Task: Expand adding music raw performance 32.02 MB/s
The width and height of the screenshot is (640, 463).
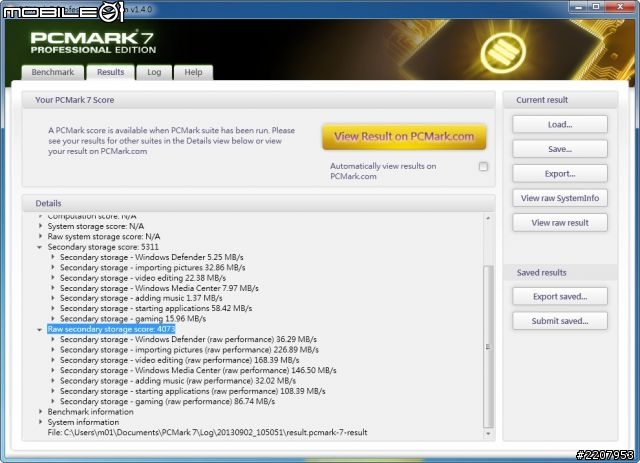Action: [x=53, y=381]
